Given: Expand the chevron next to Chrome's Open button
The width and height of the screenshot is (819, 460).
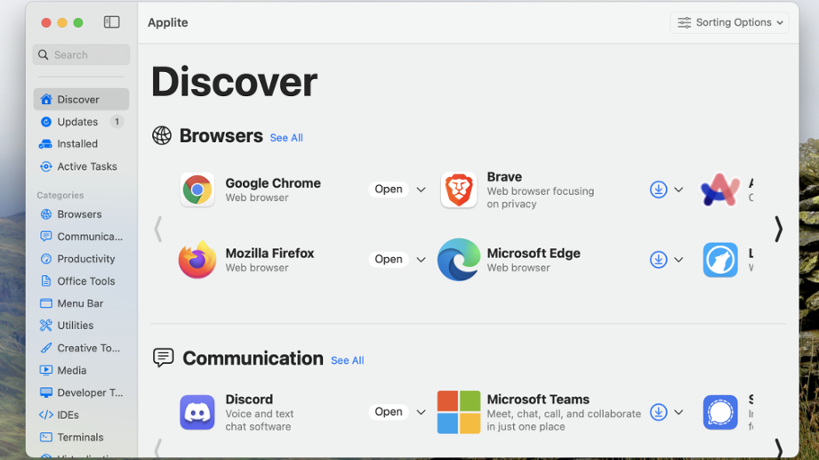Looking at the screenshot, I should 421,190.
